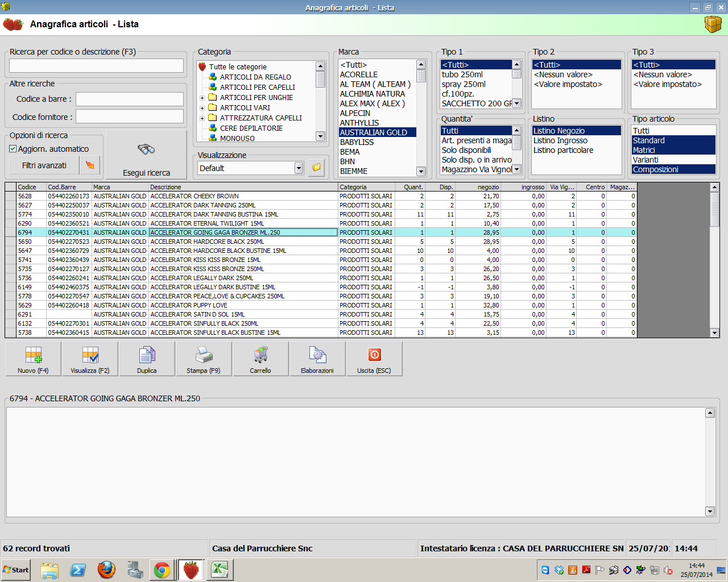Select ALPECIN in Marca list
Image resolution: width=728 pixels, height=582 pixels.
point(355,113)
